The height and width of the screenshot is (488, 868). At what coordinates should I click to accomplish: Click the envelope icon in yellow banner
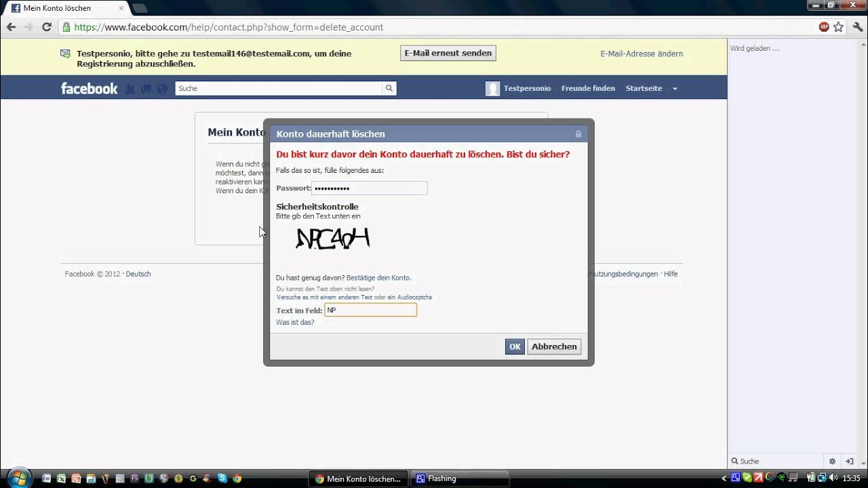65,54
